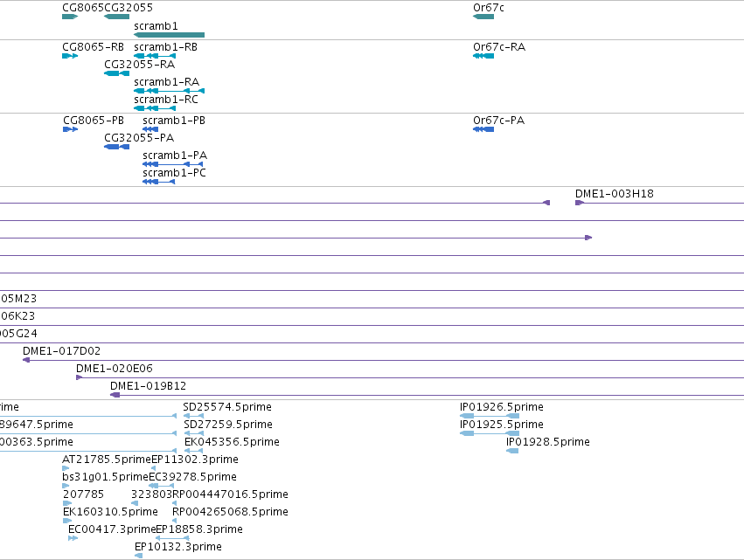The image size is (744, 560).
Task: Click the 39647.5prime EST label
Action: (37, 425)
